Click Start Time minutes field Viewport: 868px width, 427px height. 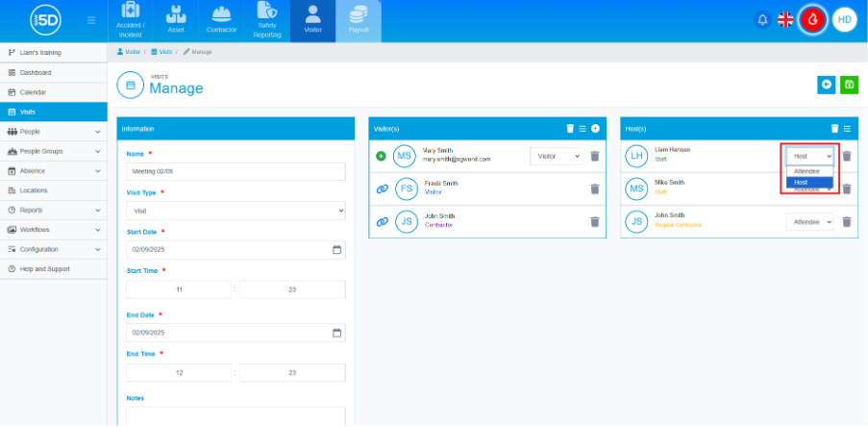(x=292, y=289)
